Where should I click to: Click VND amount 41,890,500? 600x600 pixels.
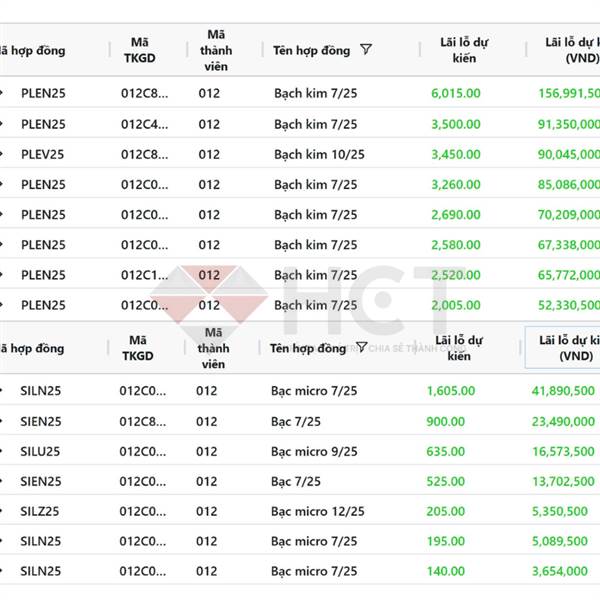(x=563, y=391)
